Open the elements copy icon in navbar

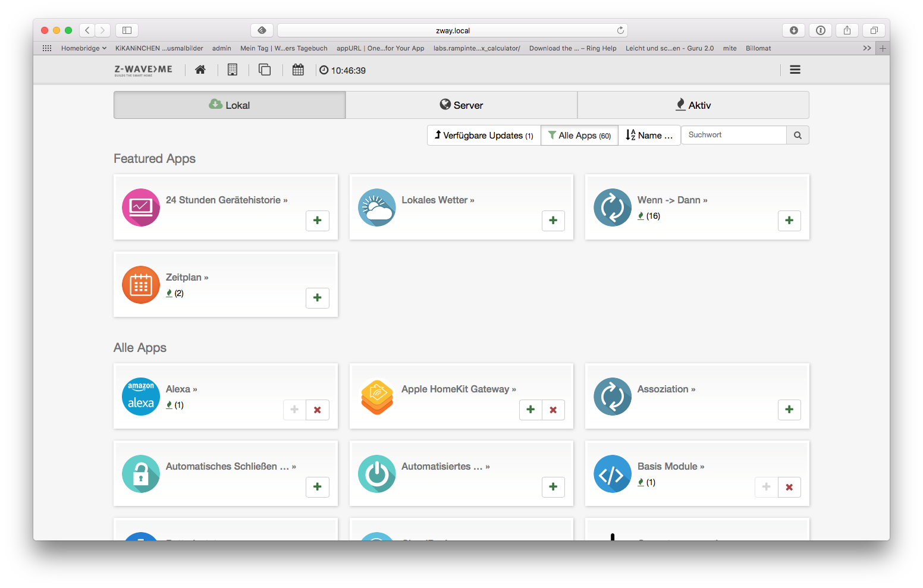click(x=265, y=70)
